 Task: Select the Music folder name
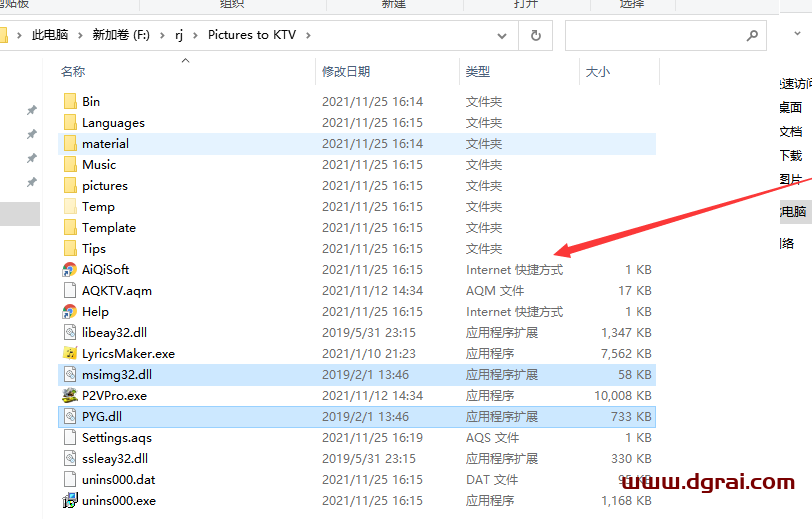click(99, 165)
